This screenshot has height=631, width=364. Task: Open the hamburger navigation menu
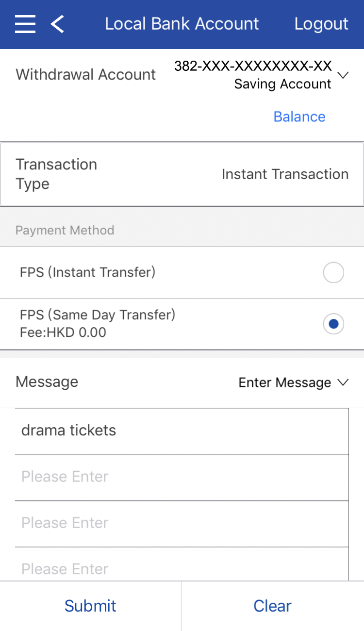25,24
